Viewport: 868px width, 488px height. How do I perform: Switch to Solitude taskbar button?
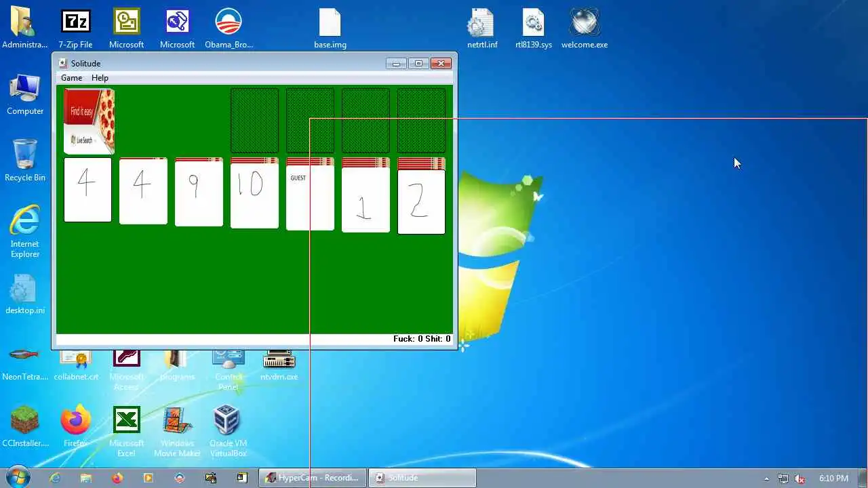pyautogui.click(x=422, y=478)
